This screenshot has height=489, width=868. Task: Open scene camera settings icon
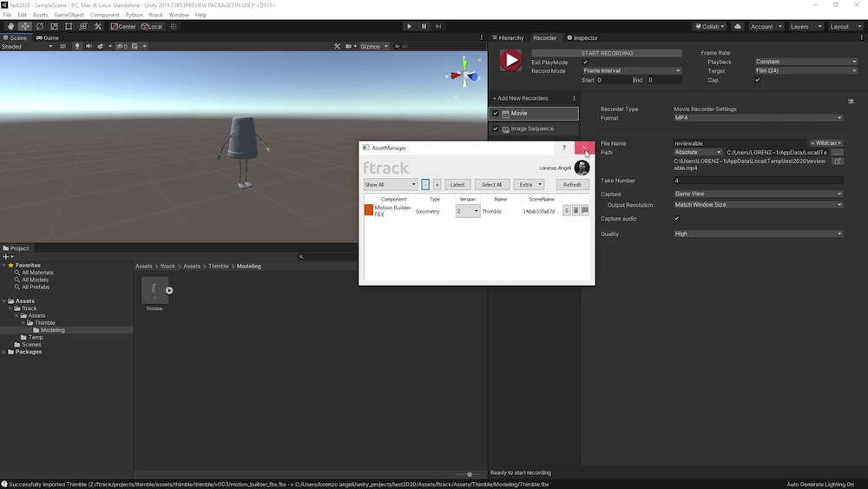(x=349, y=46)
